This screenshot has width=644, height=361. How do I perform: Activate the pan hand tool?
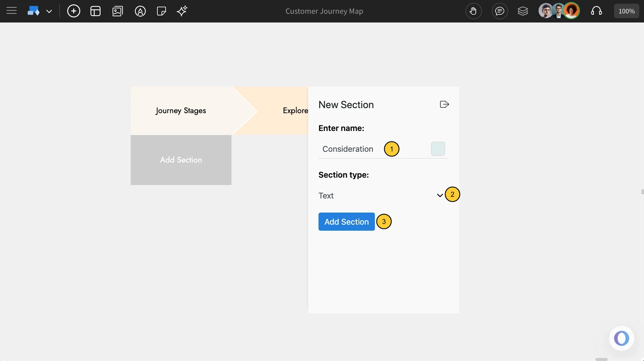click(474, 11)
